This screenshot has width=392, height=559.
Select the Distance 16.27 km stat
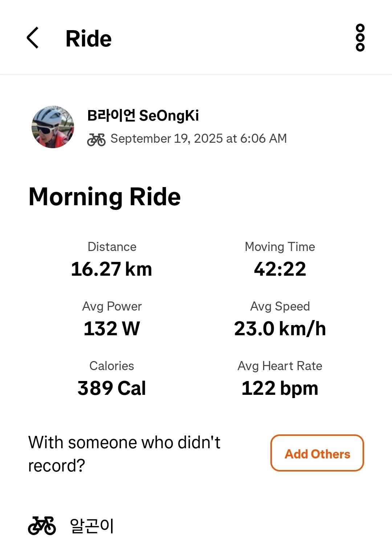112,269
